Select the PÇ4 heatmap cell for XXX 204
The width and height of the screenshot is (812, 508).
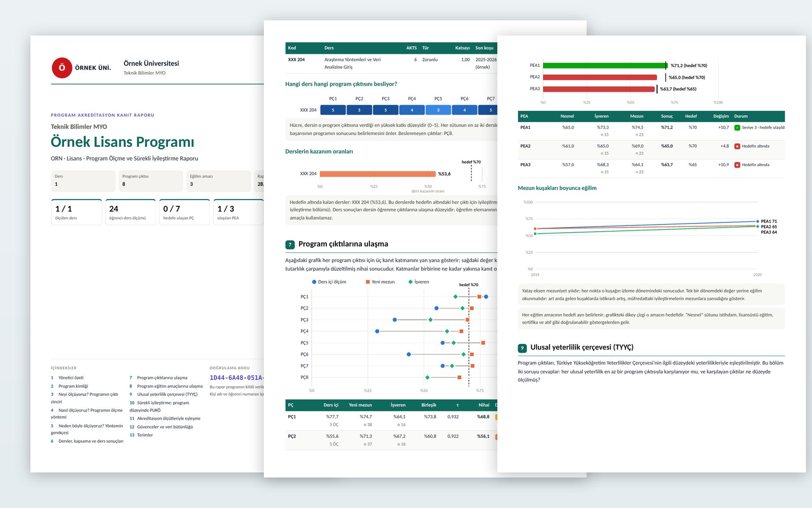tap(412, 110)
